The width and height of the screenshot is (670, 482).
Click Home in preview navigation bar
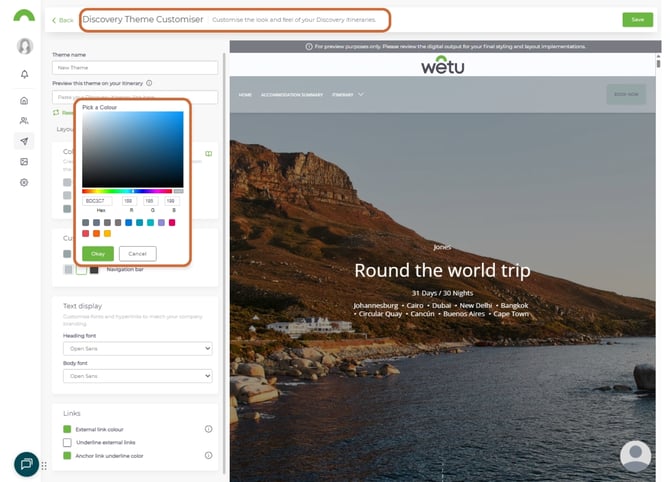coord(245,95)
